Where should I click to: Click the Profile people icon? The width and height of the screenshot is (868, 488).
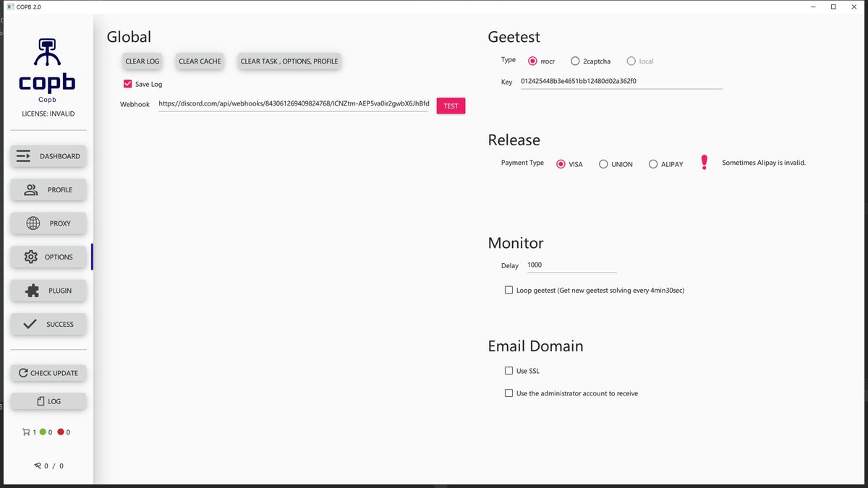[x=31, y=190]
